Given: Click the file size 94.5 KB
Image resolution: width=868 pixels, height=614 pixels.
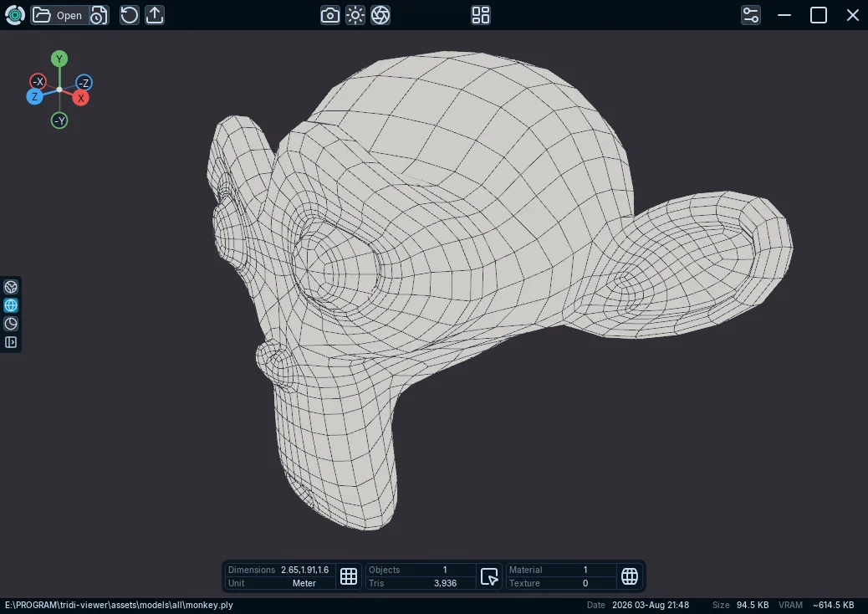Looking at the screenshot, I should click(x=753, y=605).
